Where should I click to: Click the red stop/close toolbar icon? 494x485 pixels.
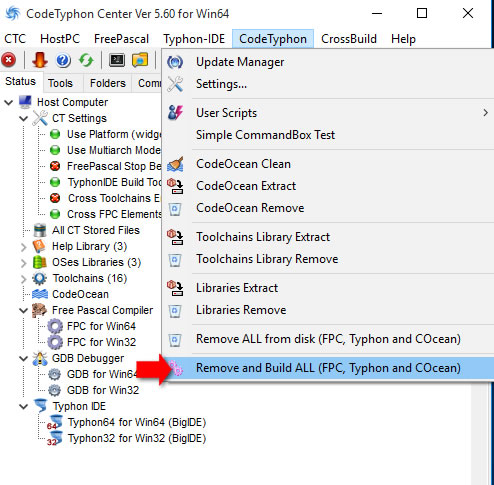click(x=9, y=60)
